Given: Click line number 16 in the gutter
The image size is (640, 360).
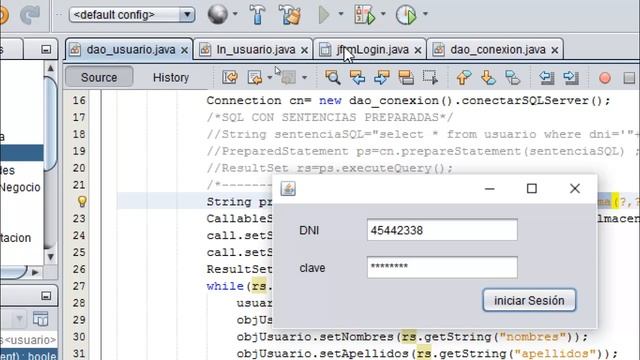Looking at the screenshot, I should click(79, 100).
